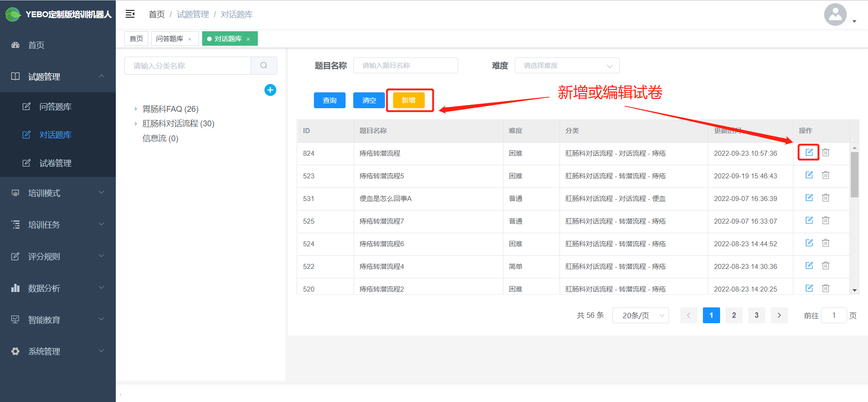Select the 信息流 (0) category
Image resolution: width=868 pixels, height=402 pixels.
[161, 138]
